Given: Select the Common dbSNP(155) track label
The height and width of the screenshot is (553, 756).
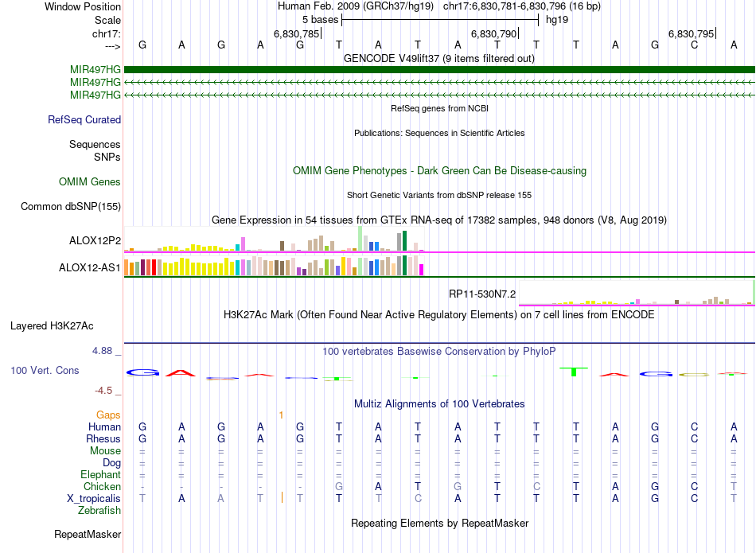Looking at the screenshot, I should coord(70,206).
